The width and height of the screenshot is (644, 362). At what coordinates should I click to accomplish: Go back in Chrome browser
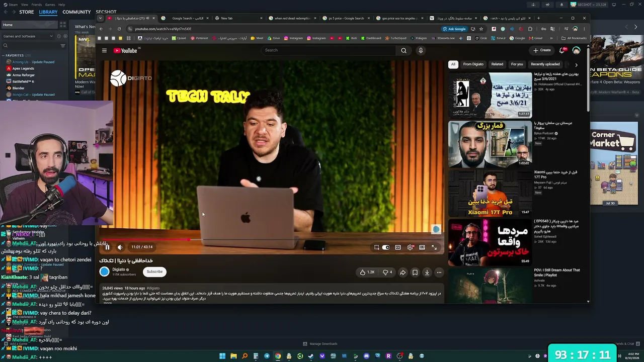point(101,29)
